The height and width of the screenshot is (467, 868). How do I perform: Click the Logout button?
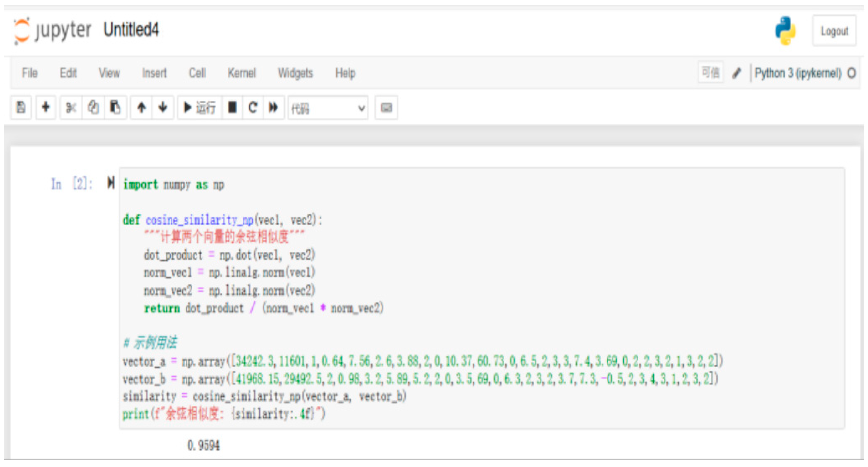[834, 31]
